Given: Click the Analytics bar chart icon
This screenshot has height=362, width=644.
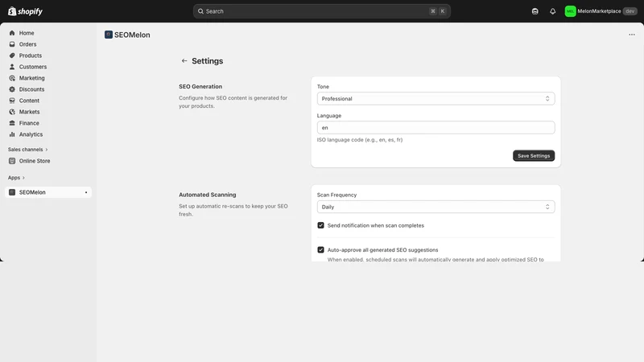Looking at the screenshot, I should tap(12, 134).
